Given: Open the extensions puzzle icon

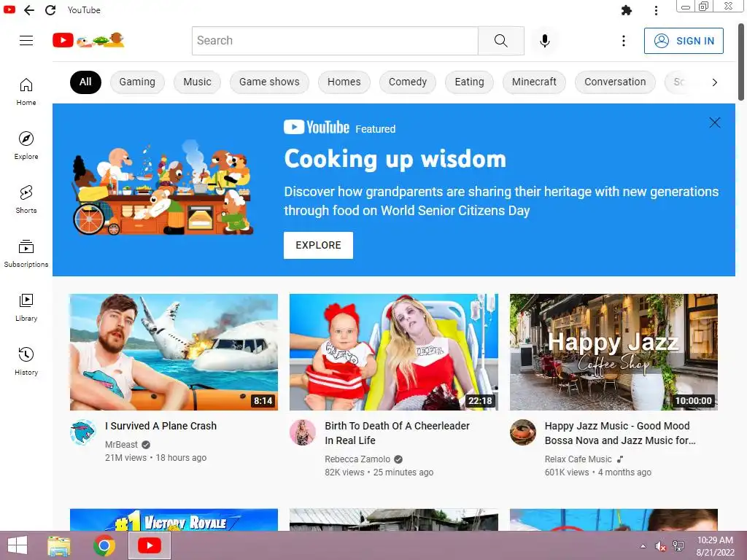Looking at the screenshot, I should coord(627,10).
